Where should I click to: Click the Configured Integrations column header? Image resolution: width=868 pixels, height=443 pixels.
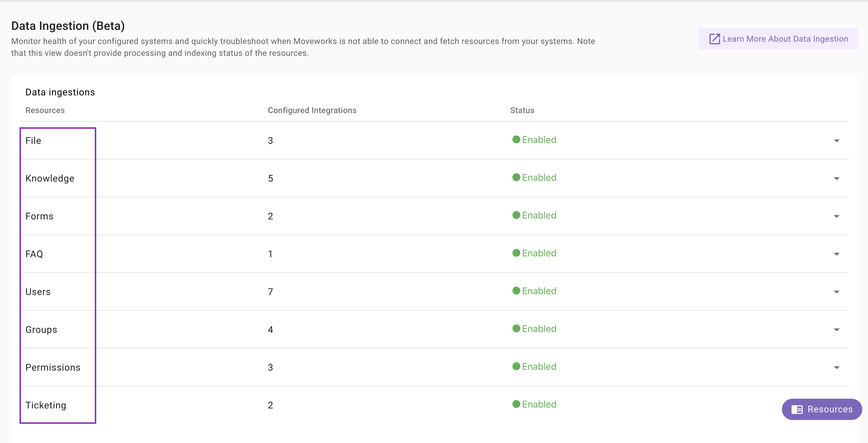(x=312, y=110)
